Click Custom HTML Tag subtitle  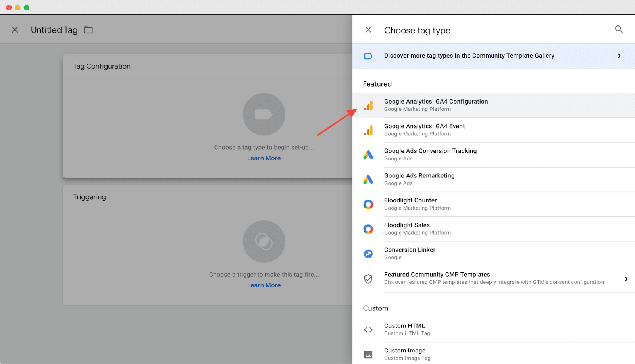point(407,333)
